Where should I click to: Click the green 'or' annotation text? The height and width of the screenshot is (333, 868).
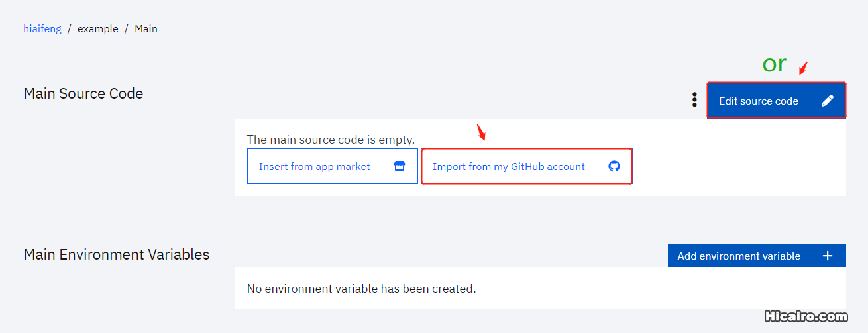774,64
